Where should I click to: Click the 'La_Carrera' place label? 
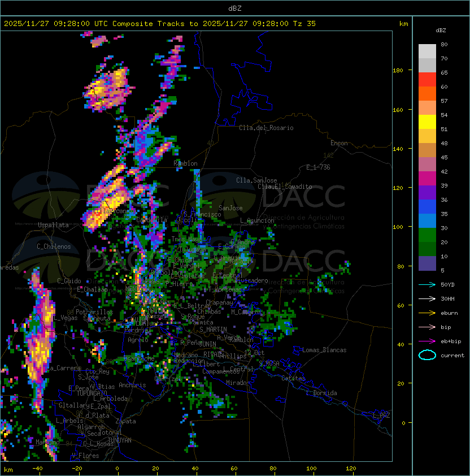64,368
